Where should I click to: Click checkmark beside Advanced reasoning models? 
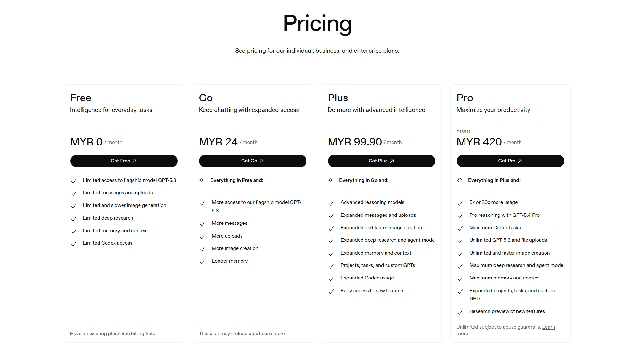click(x=331, y=203)
